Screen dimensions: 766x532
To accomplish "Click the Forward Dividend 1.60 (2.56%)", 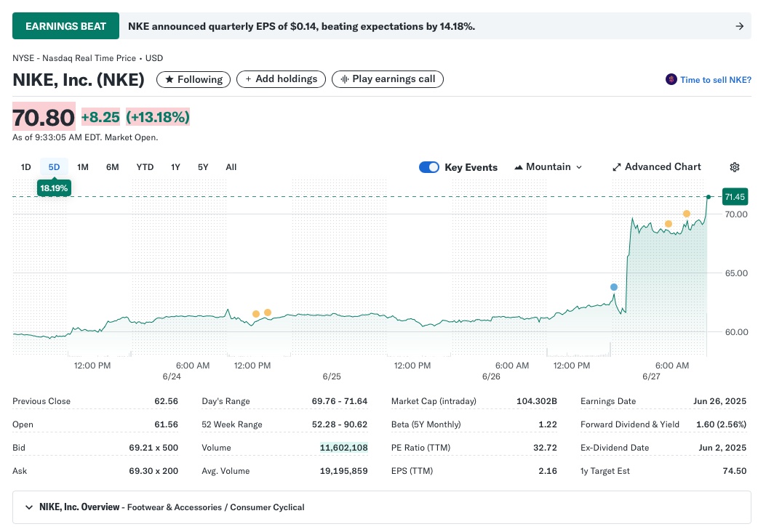I will point(721,424).
